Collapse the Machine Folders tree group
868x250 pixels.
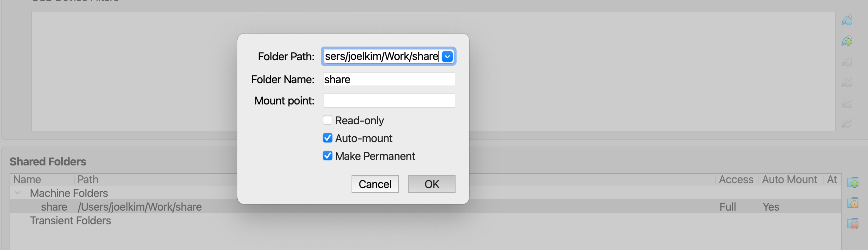pyautogui.click(x=17, y=193)
